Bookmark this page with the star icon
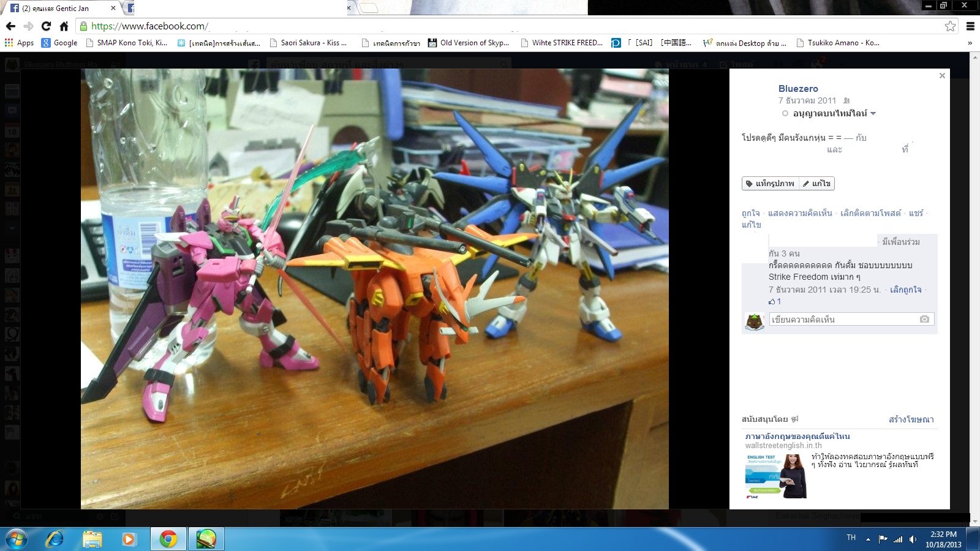Viewport: 980px width, 551px height. point(950,26)
